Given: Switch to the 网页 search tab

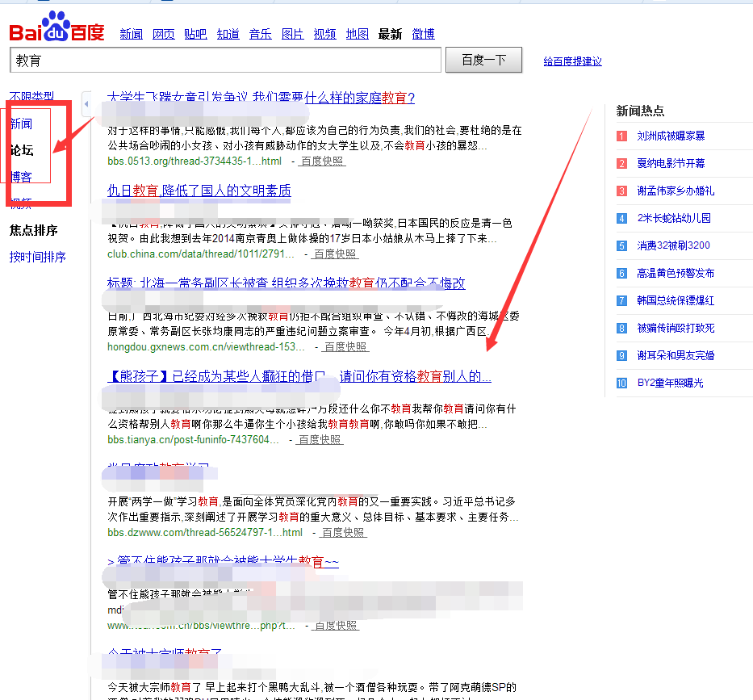Looking at the screenshot, I should pyautogui.click(x=163, y=34).
